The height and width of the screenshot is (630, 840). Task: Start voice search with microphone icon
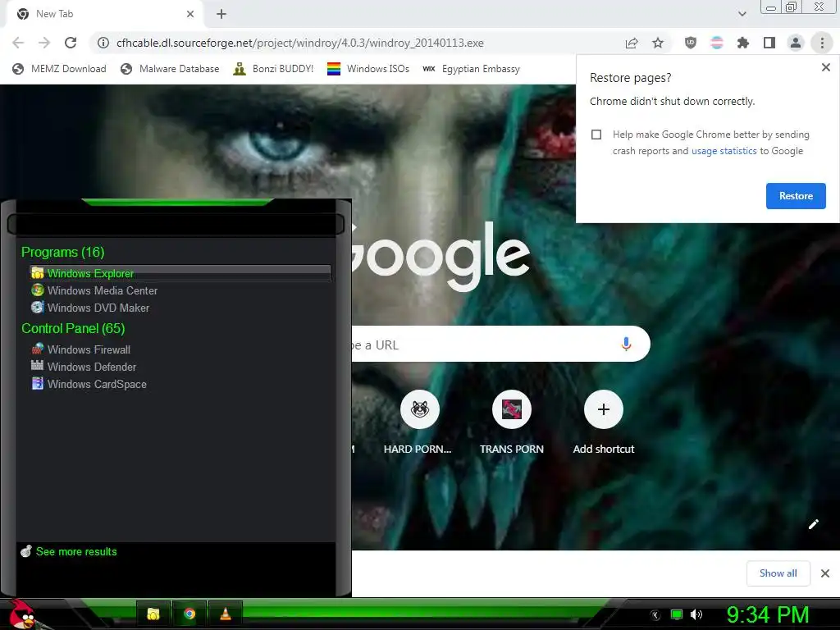coord(626,344)
